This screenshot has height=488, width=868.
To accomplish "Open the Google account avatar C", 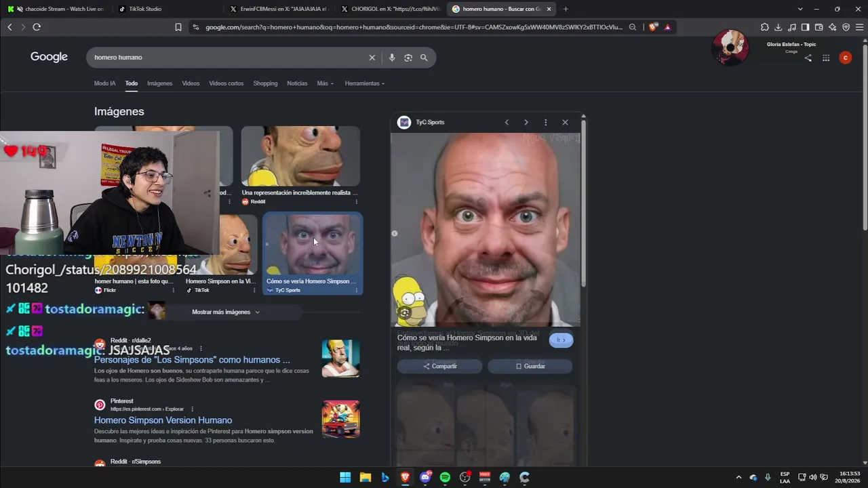I will [845, 58].
